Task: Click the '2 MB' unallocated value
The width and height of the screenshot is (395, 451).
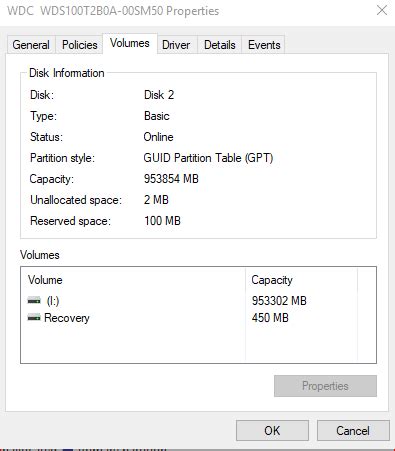Action: [156, 200]
